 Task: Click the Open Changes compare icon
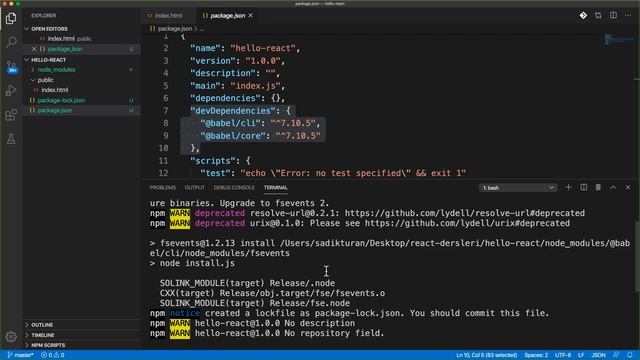click(598, 16)
